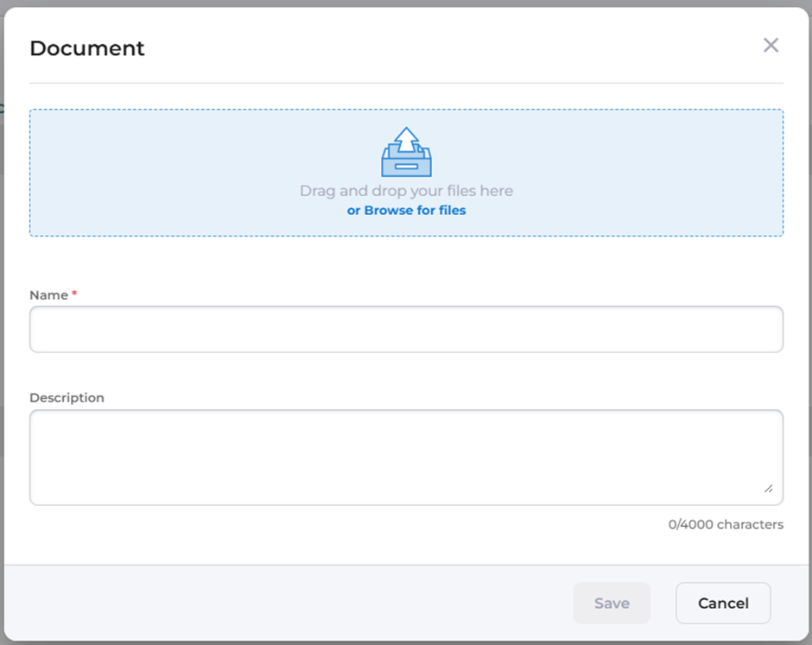Viewport: 812px width, 645px height.
Task: Click the 'Drag and drop your files here' text
Action: point(406,191)
